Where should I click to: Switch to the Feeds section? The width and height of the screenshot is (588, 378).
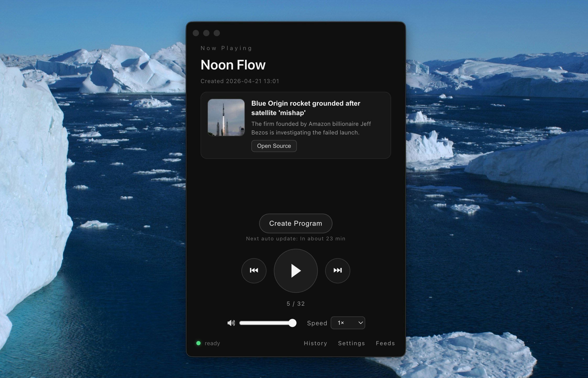pyautogui.click(x=385, y=343)
